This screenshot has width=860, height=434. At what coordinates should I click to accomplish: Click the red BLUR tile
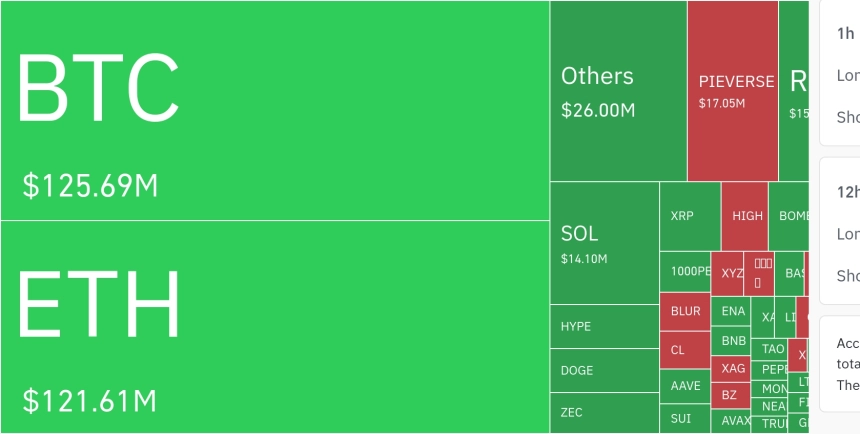[x=685, y=311]
